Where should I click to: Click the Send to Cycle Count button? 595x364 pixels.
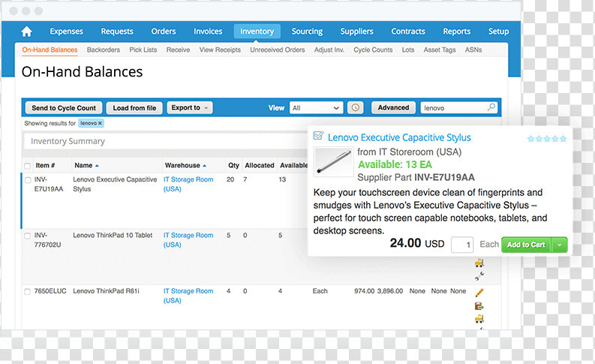click(x=64, y=108)
